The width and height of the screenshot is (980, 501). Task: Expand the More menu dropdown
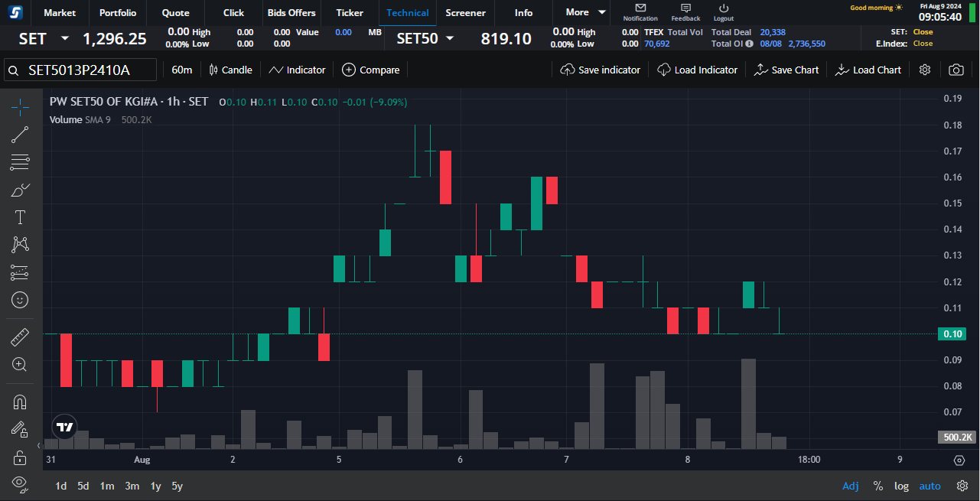coord(586,12)
